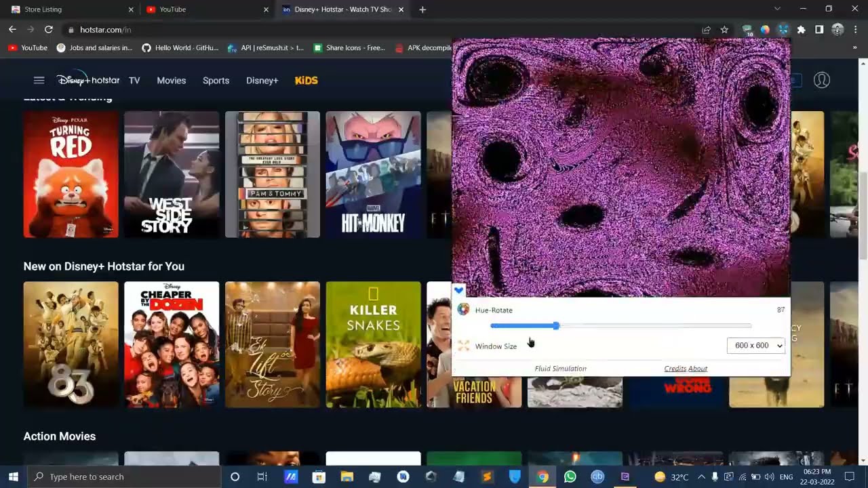Open the Chrome Extensions puzzle icon
The width and height of the screenshot is (868, 488).
801,30
